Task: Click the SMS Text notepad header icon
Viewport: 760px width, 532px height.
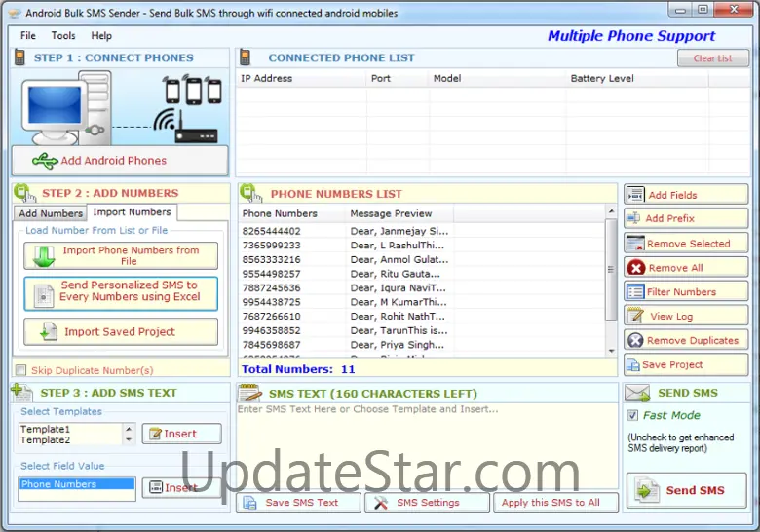Action: click(249, 393)
